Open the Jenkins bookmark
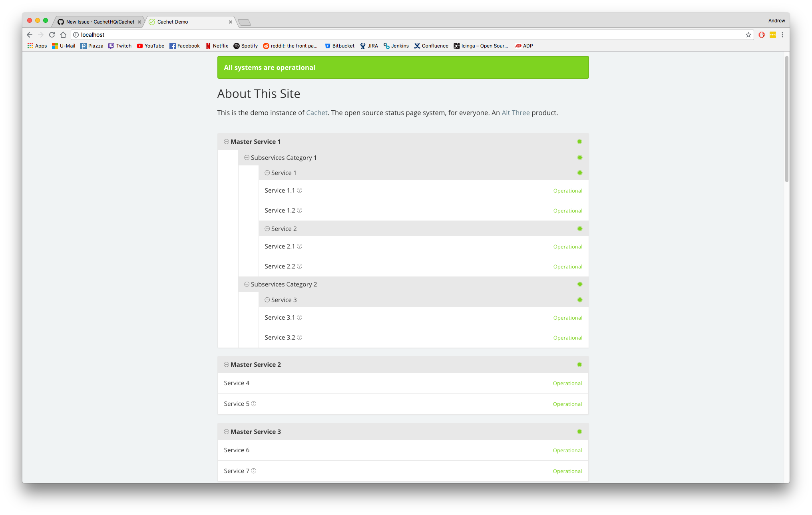This screenshot has height=515, width=812. [396, 46]
